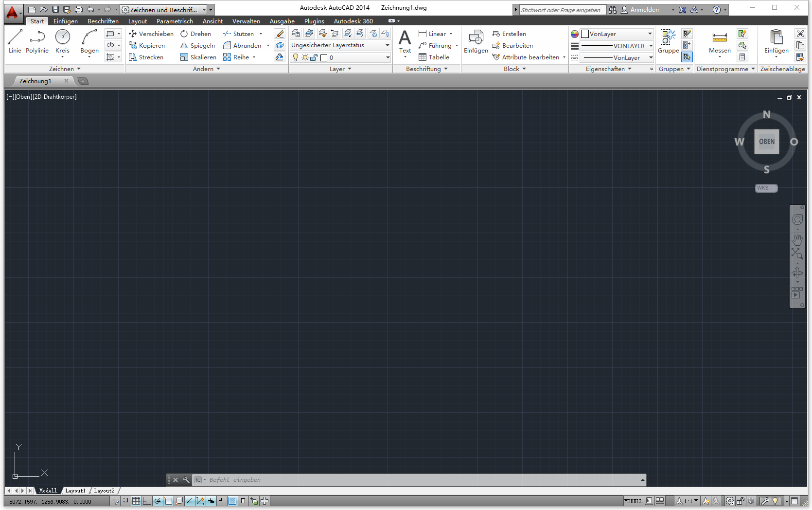The width and height of the screenshot is (812, 510).
Task: Select the Pan hand tool in navigation bar
Action: click(x=797, y=240)
